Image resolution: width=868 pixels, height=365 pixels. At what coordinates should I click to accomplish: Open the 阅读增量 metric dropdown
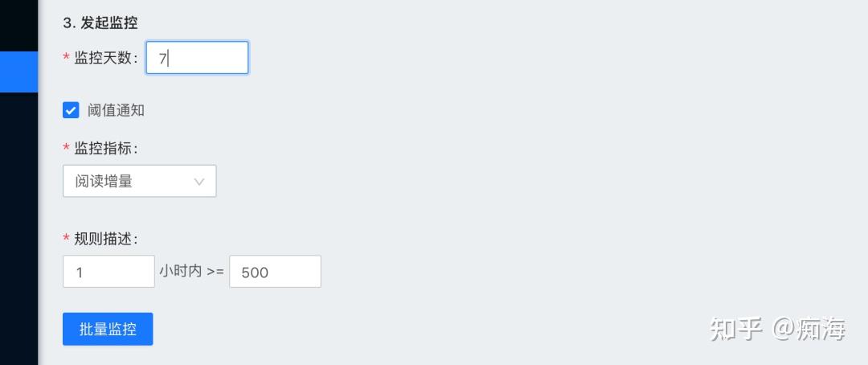tap(140, 181)
